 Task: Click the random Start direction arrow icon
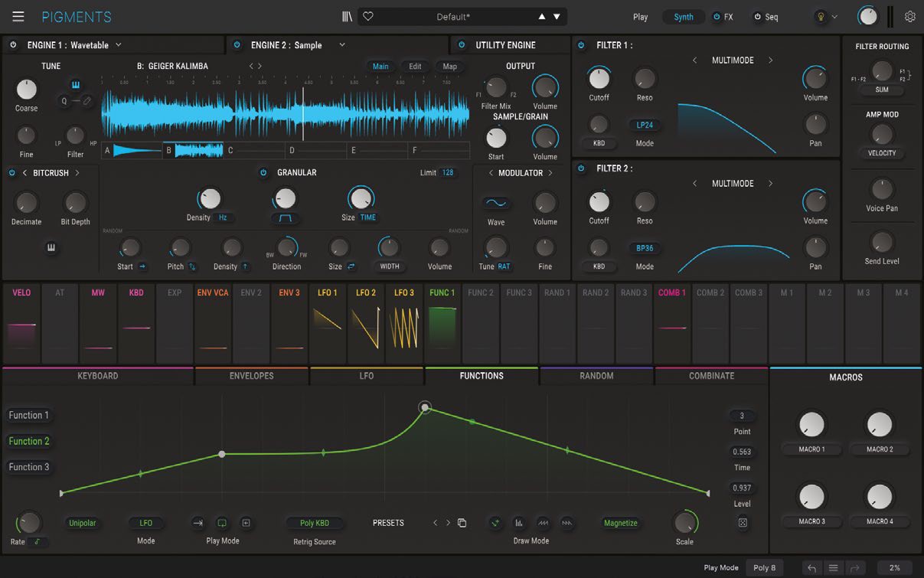[142, 266]
